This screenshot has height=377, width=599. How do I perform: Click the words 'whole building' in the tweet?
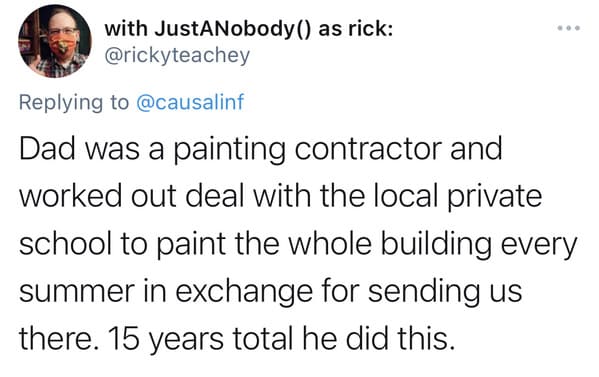[390, 245]
